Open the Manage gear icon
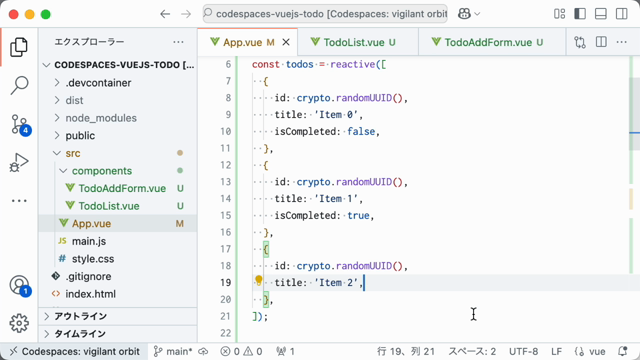Image resolution: width=640 pixels, height=360 pixels. pos(19,323)
